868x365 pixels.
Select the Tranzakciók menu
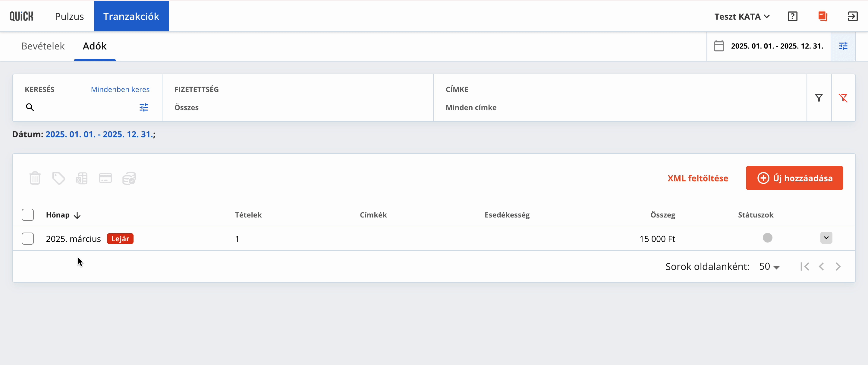point(131,16)
